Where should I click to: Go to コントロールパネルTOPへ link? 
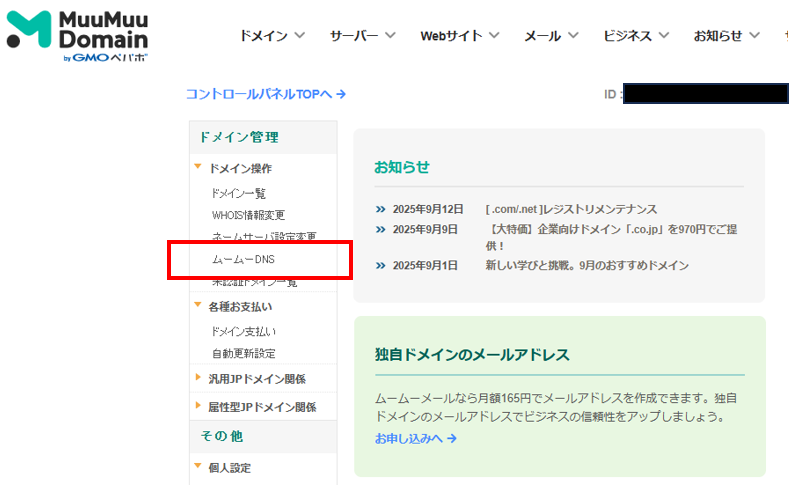click(266, 94)
